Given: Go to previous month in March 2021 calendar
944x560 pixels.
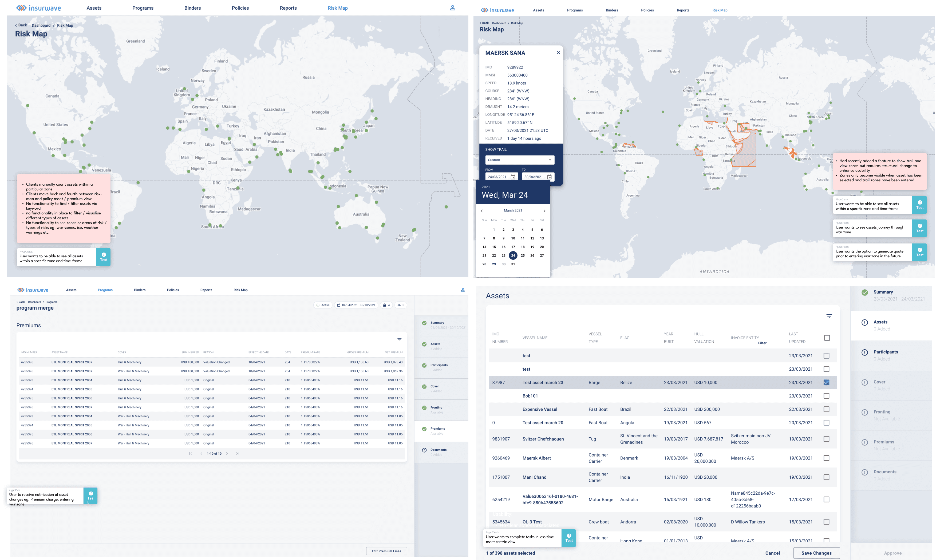Looking at the screenshot, I should (x=482, y=211).
